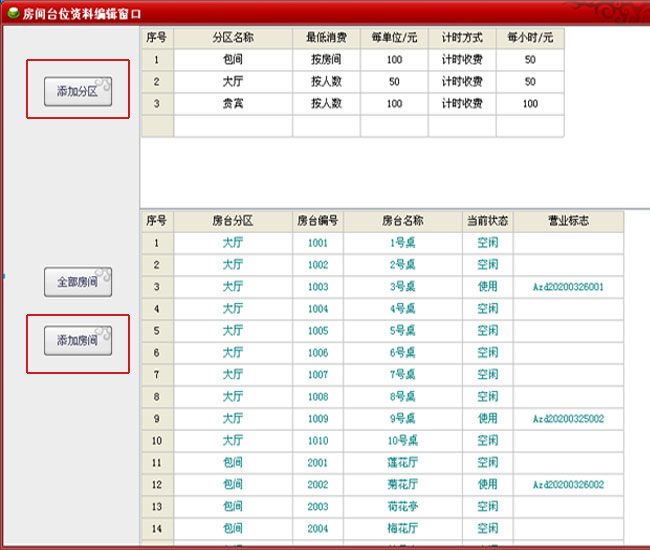Select the 8号桌 room name
Screen dimensions: 650x550
tap(403, 397)
